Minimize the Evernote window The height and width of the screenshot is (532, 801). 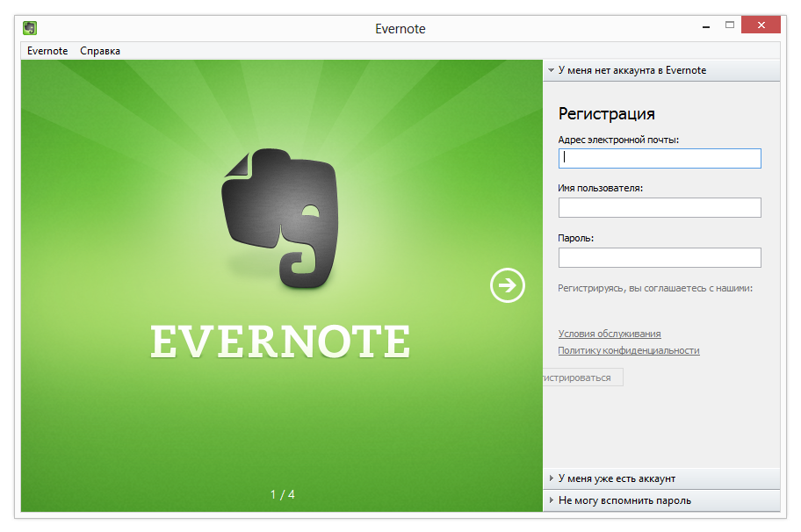706,25
